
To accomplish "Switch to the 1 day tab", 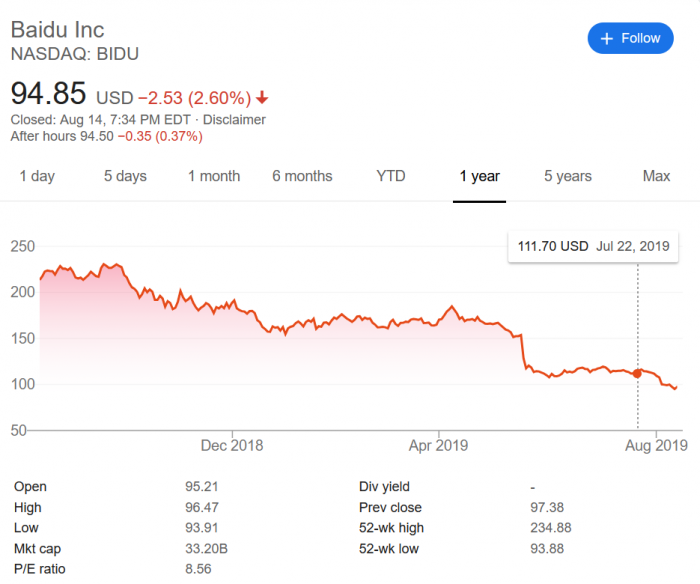I will [x=37, y=176].
